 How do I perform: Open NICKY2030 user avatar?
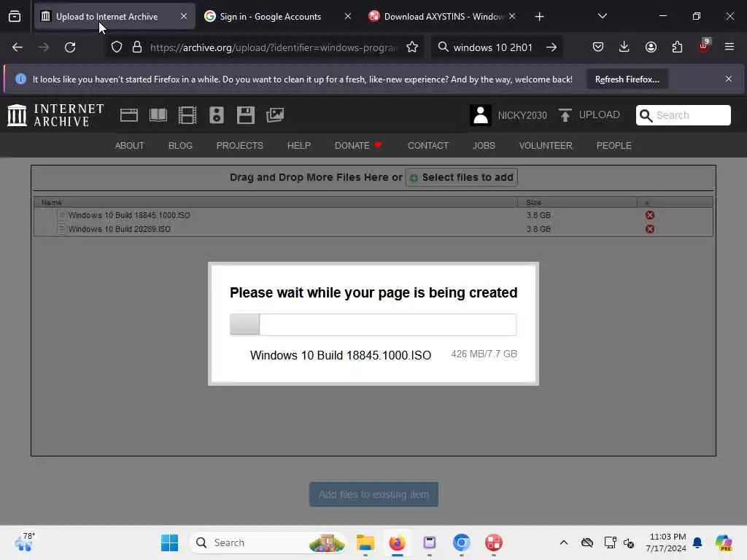point(481,115)
